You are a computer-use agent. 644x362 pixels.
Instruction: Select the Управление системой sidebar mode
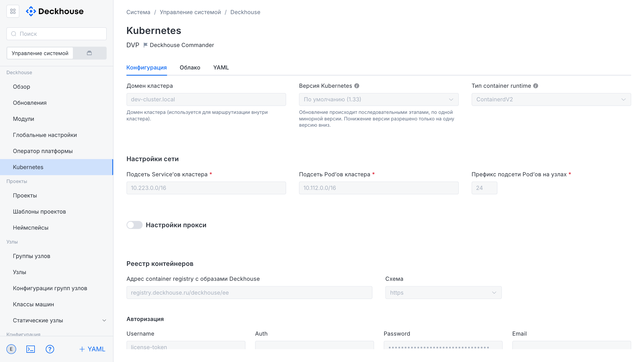click(40, 53)
